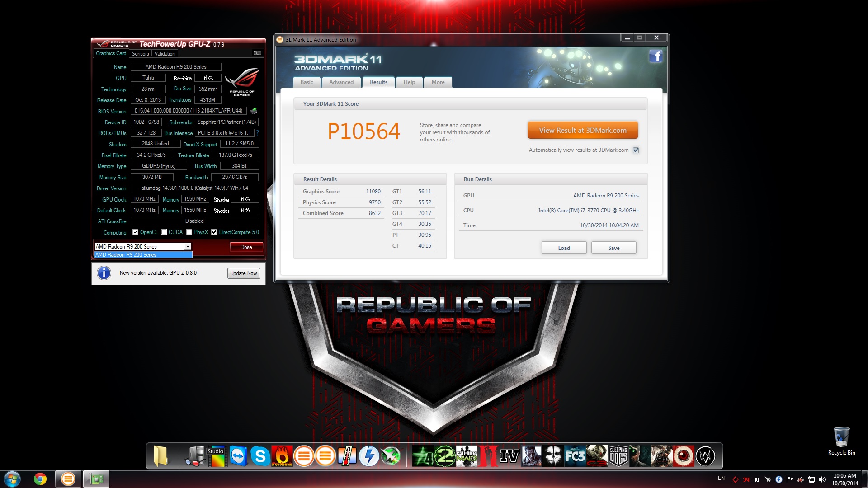Uncheck automatically view results at 3DMark.com
The image size is (868, 488).
(x=636, y=150)
